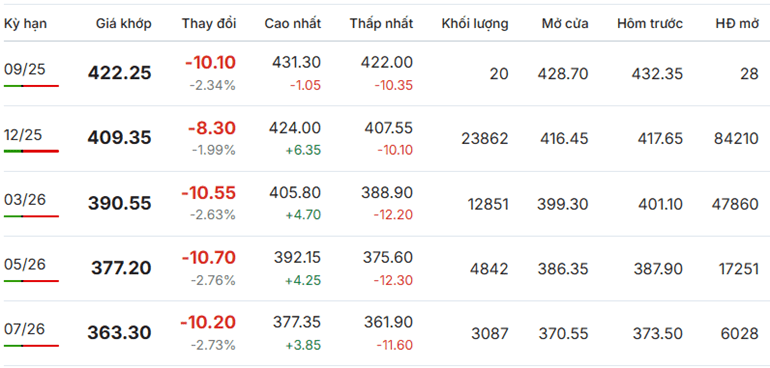
Task: Click the -2.63% percent change
Action: (213, 215)
